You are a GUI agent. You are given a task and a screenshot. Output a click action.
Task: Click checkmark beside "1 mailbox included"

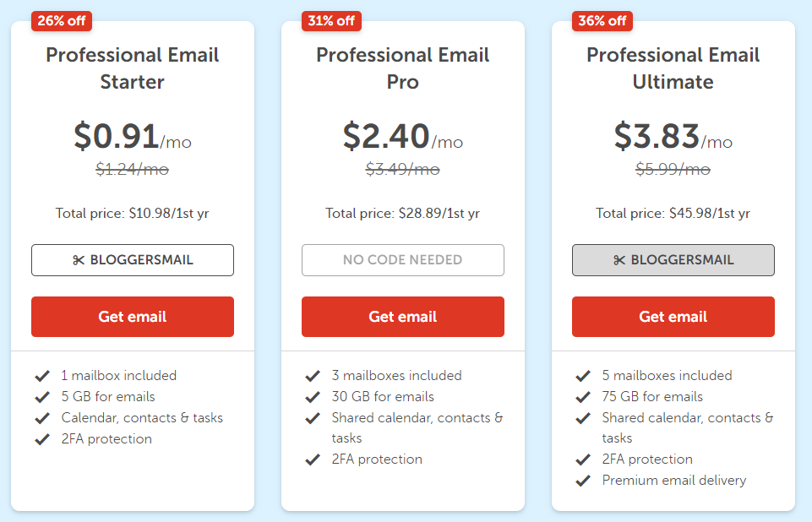[x=42, y=375]
